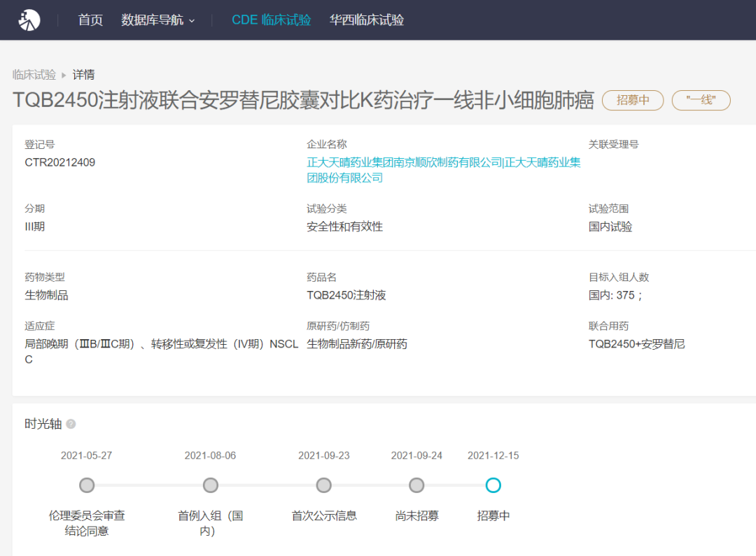Select the 2021-09-24 timeline node
The width and height of the screenshot is (756, 556).
tap(416, 485)
